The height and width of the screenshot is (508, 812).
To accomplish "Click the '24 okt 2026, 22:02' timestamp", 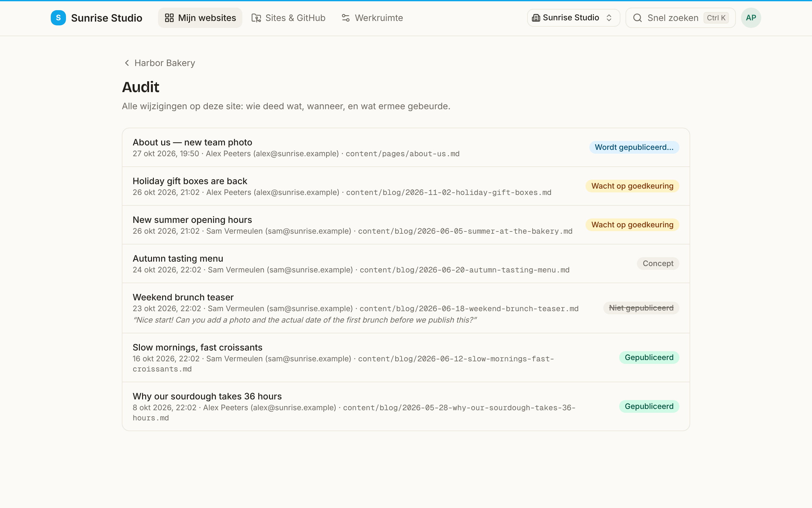I will coord(167,270).
